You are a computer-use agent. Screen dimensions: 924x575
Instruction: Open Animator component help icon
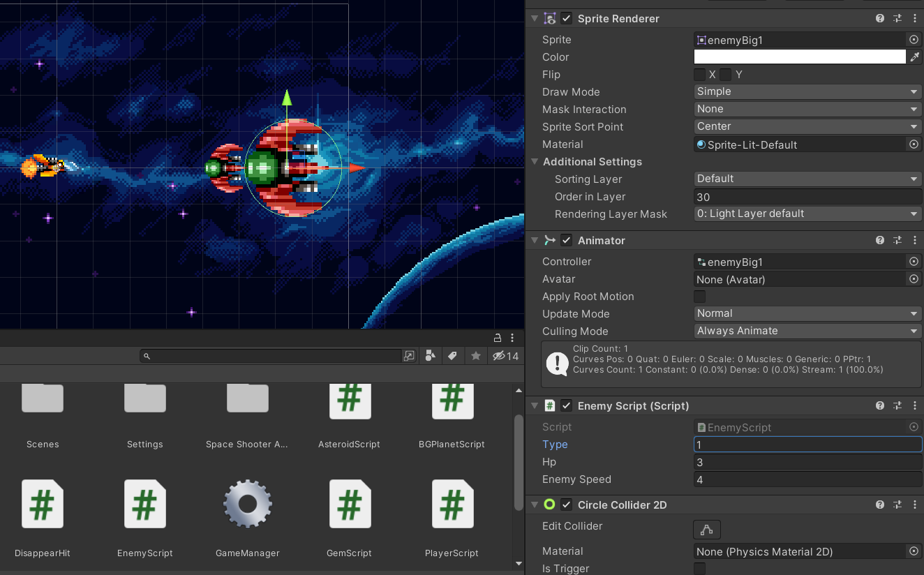click(x=880, y=240)
